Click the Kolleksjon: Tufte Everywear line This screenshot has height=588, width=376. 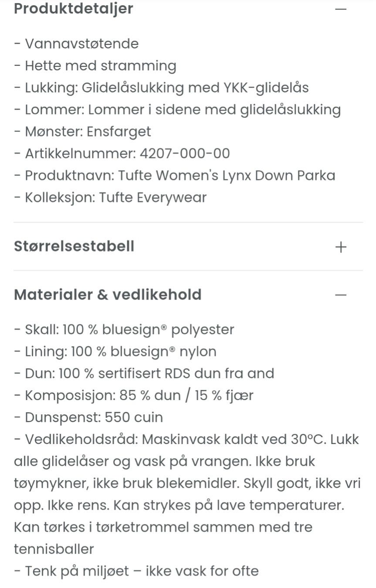click(110, 198)
